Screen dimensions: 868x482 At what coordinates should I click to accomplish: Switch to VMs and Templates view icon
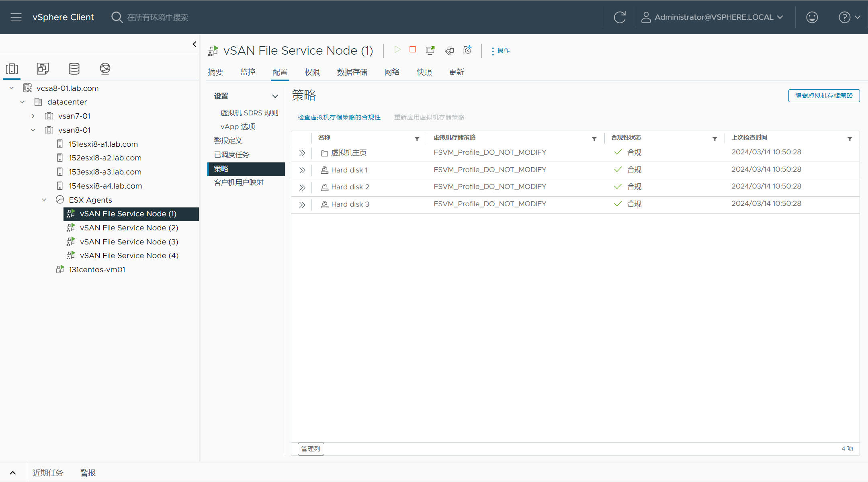[x=43, y=69]
